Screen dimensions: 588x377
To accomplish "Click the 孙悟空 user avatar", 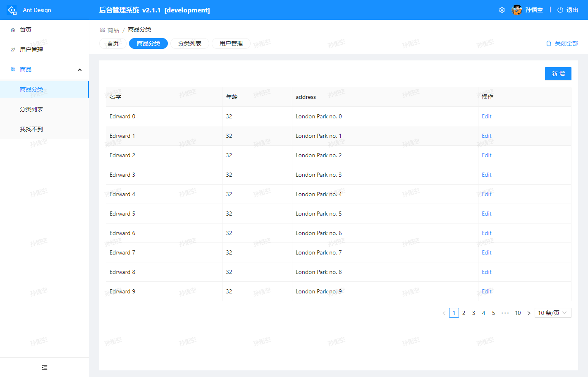I will point(517,10).
